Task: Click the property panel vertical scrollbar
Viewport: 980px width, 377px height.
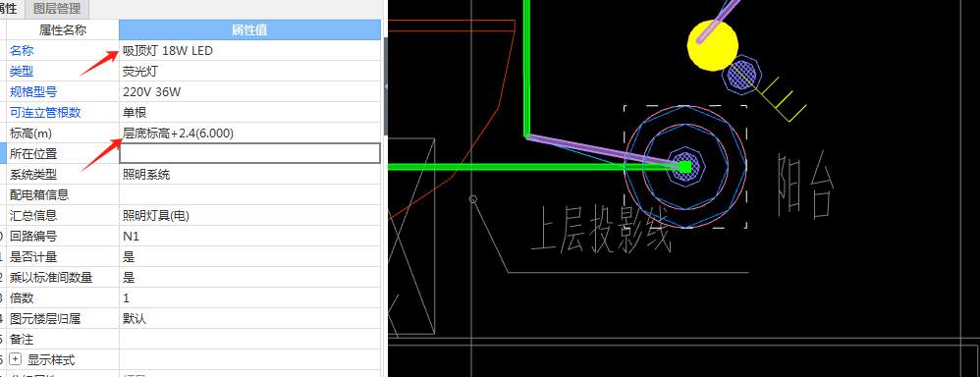Action: pos(386,86)
